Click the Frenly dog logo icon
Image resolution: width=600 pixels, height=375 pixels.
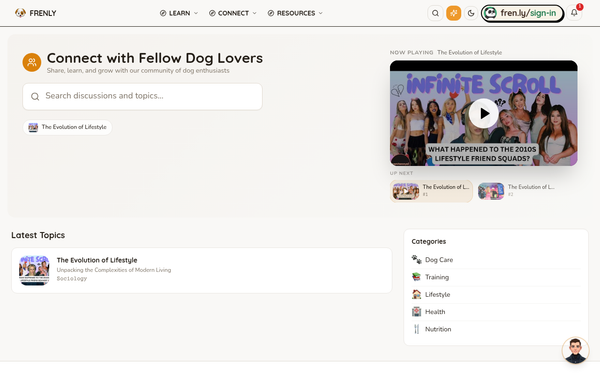pos(20,13)
